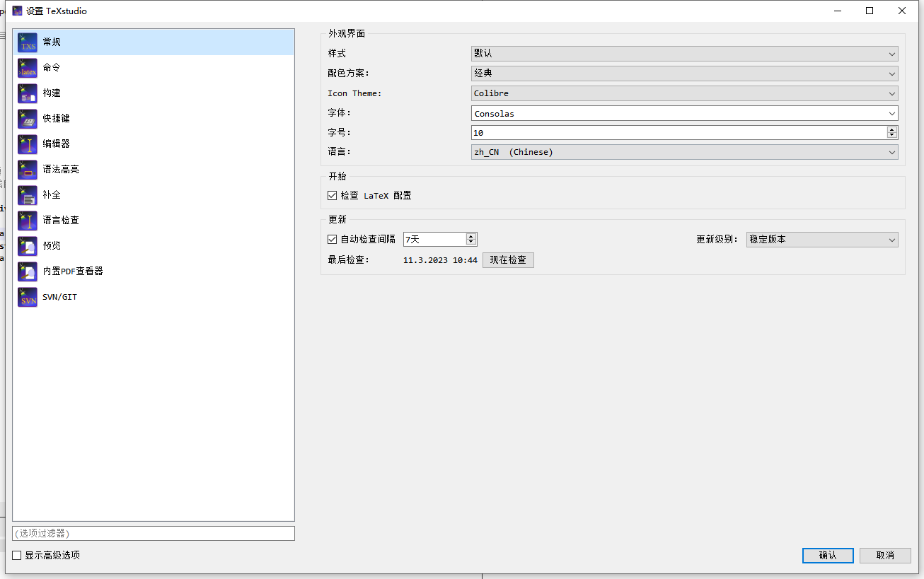Open the Icon Theme dropdown showing Colibre
The height and width of the screenshot is (579, 924).
point(684,93)
